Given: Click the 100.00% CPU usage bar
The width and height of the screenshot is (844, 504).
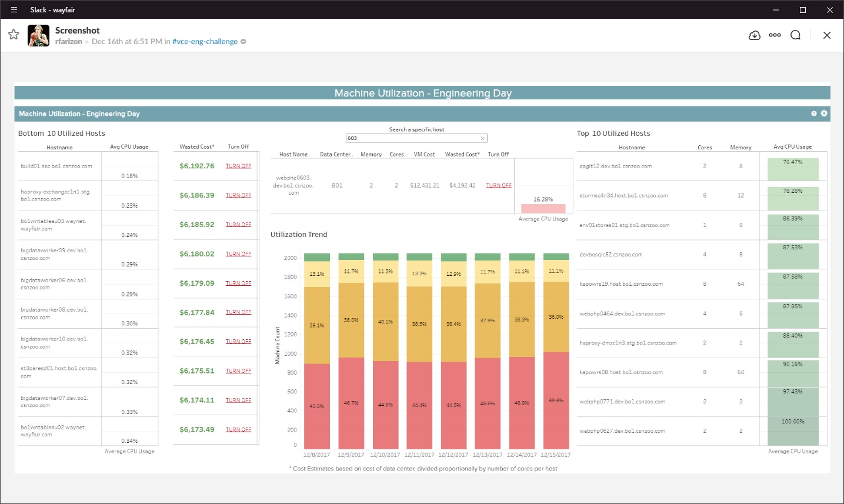Looking at the screenshot, I should click(x=793, y=431).
